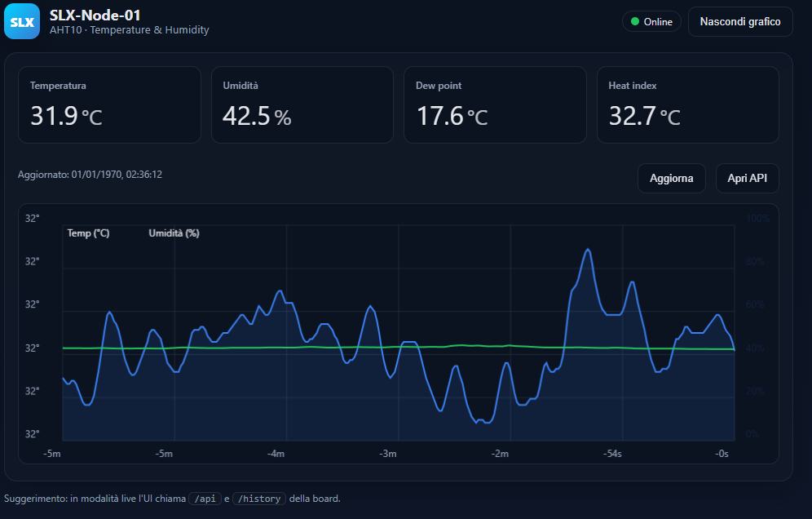Click the green Online status dot
Viewport: 812px width, 519px height.
click(635, 22)
